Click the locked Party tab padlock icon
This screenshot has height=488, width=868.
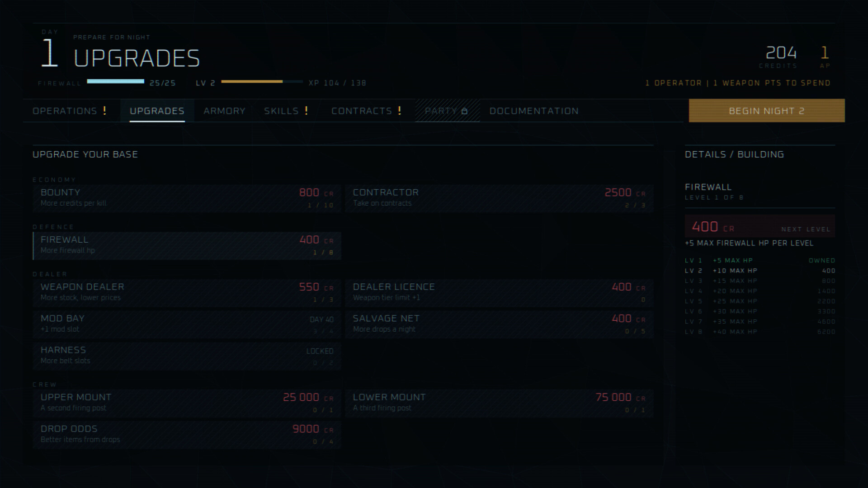tap(464, 111)
